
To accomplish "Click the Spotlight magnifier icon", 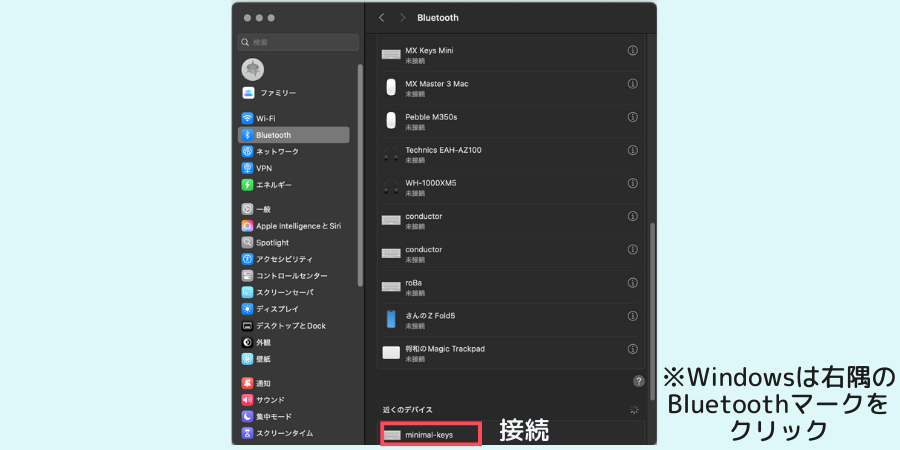I will (x=247, y=243).
